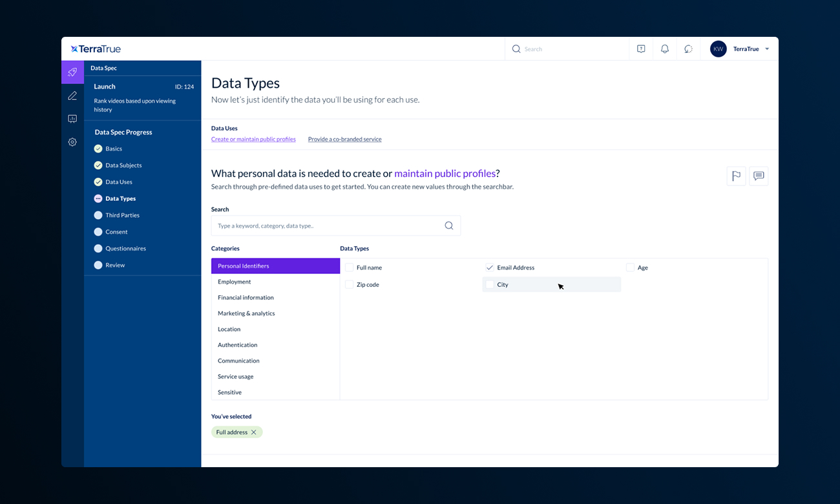Go to Consent step

pyautogui.click(x=116, y=232)
